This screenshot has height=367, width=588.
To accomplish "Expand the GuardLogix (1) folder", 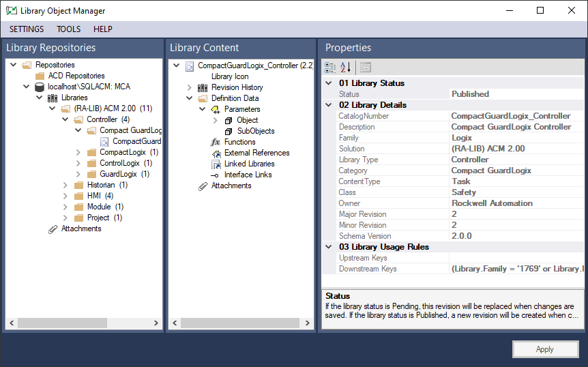I will click(78, 174).
